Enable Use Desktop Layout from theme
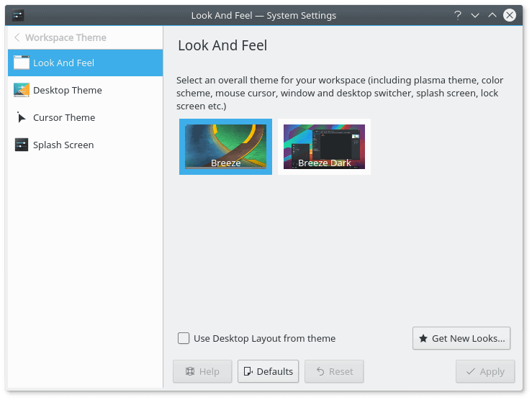Viewport: 532px width, 400px height. [184, 338]
